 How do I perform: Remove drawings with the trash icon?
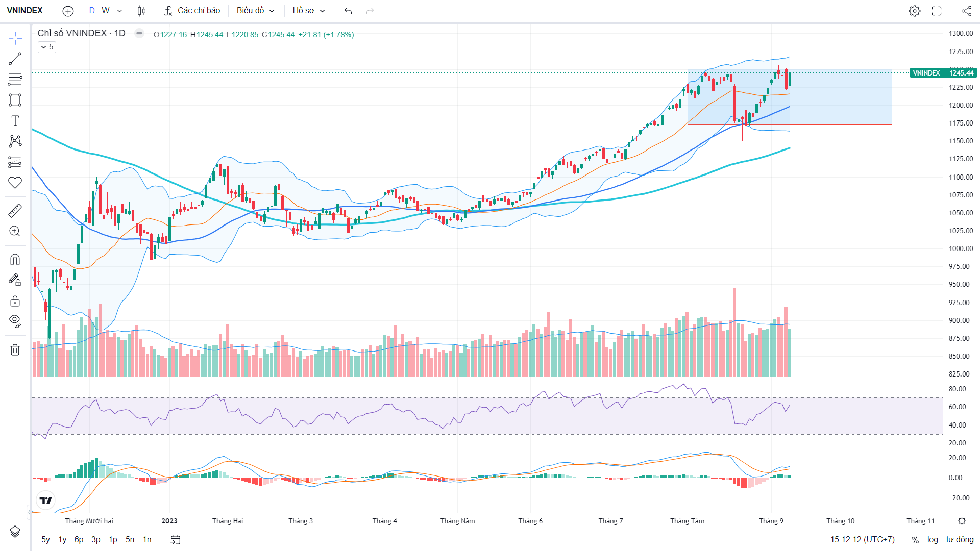tap(15, 349)
